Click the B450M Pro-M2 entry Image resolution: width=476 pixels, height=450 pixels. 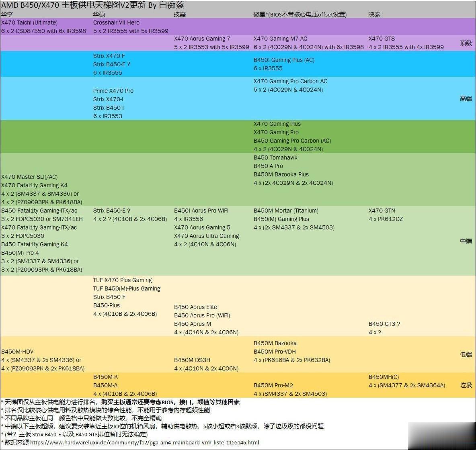[x=273, y=385]
